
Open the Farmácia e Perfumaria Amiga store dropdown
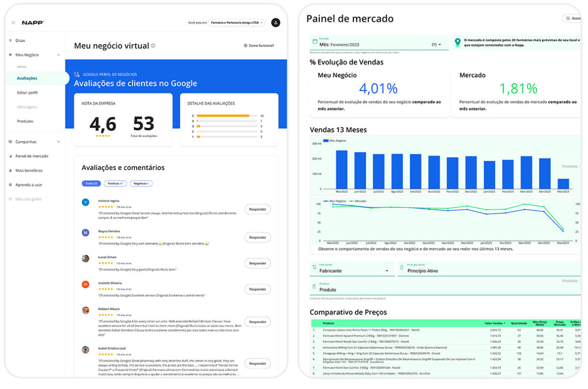click(237, 23)
